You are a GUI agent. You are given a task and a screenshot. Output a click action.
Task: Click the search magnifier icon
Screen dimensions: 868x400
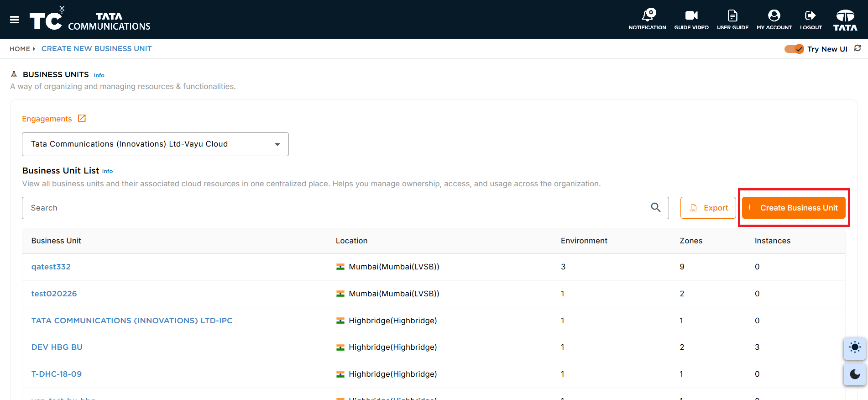coord(656,207)
